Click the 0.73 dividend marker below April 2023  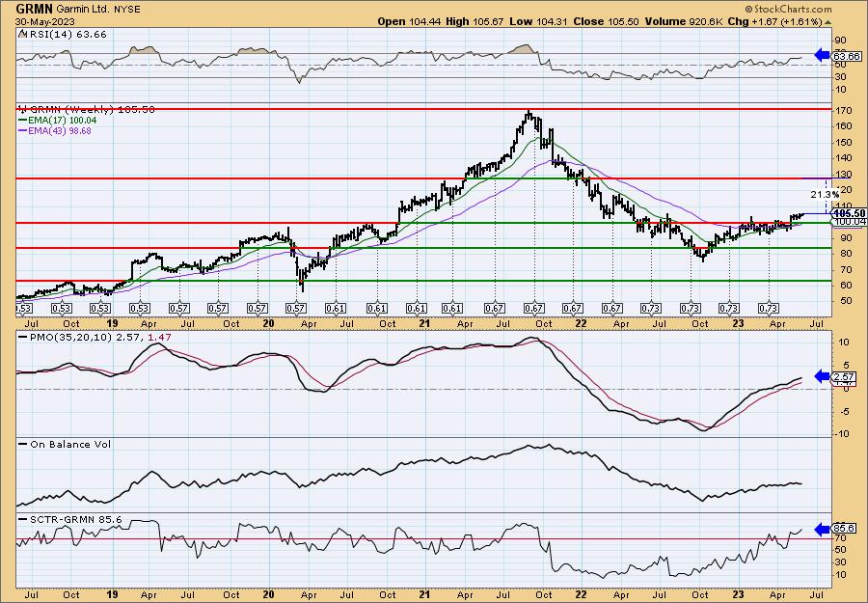pyautogui.click(x=769, y=309)
